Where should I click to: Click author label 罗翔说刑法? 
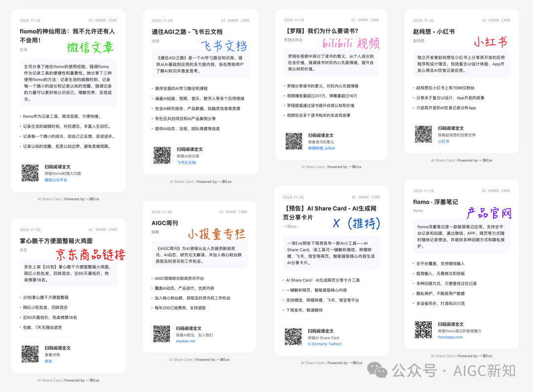click(x=293, y=40)
